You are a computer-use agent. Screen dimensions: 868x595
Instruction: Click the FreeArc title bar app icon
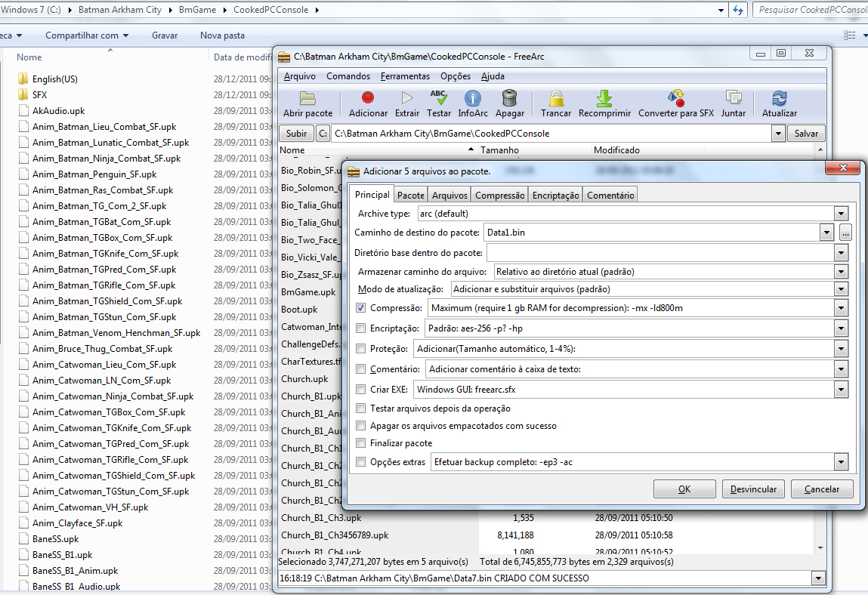pyautogui.click(x=284, y=57)
